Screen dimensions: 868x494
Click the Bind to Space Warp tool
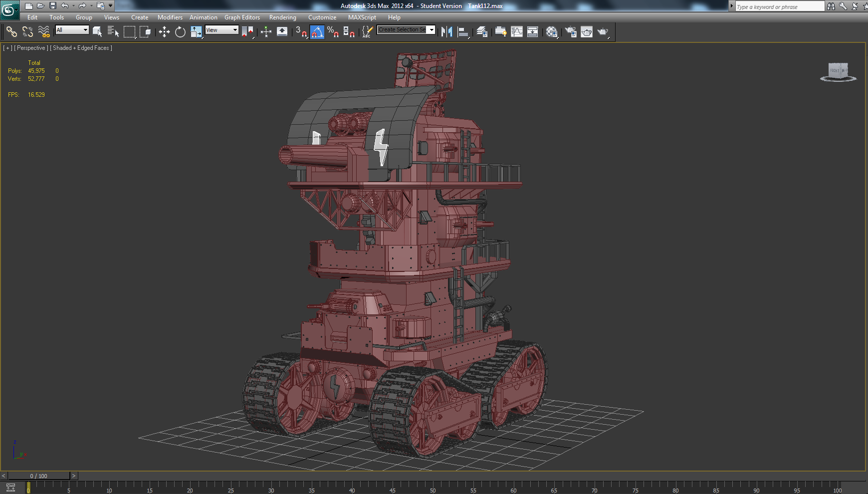[44, 32]
